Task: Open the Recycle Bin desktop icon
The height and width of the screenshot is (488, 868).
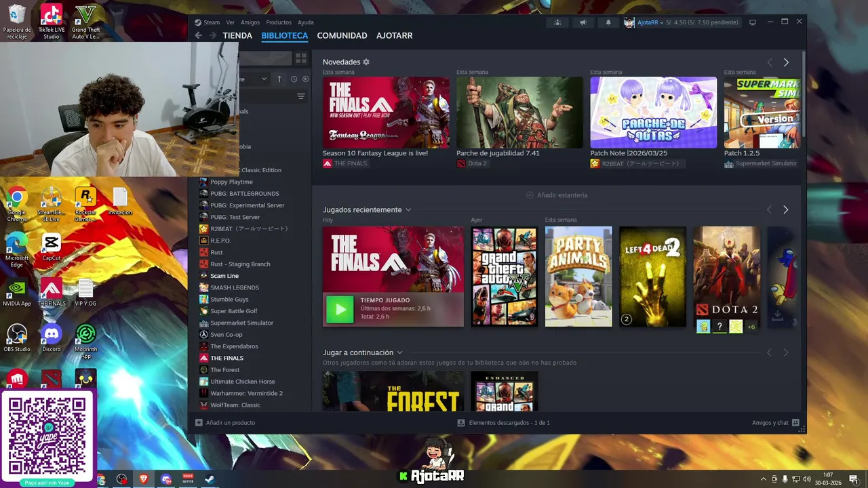Action: click(17, 22)
